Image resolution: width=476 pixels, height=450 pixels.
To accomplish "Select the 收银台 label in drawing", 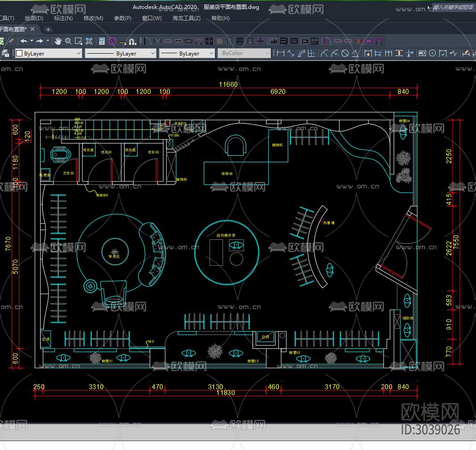I will pyautogui.click(x=227, y=174).
